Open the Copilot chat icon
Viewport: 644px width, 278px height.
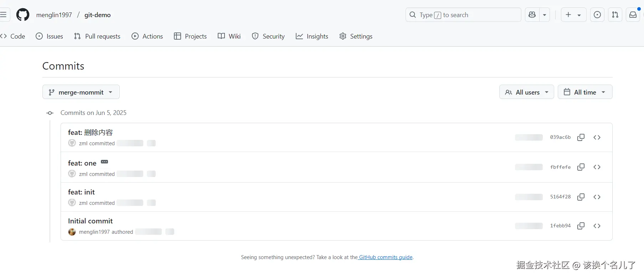[x=532, y=15]
